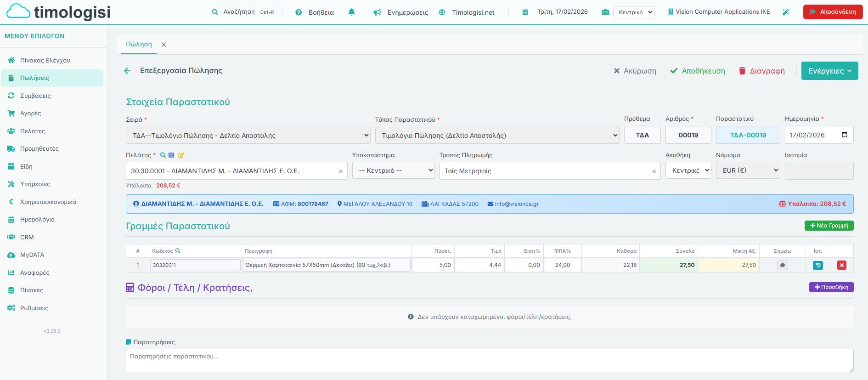This screenshot has width=868, height=380.
Task: Add a new line with Νέα Γραμμή
Action: 829,226
